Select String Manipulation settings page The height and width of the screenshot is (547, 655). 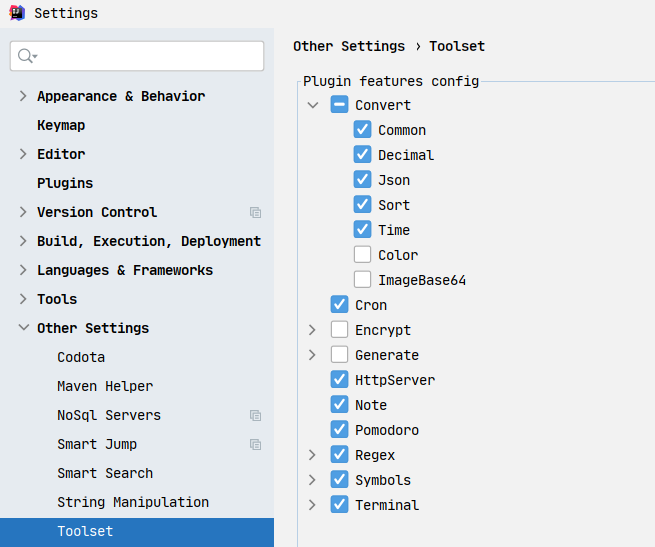133,502
